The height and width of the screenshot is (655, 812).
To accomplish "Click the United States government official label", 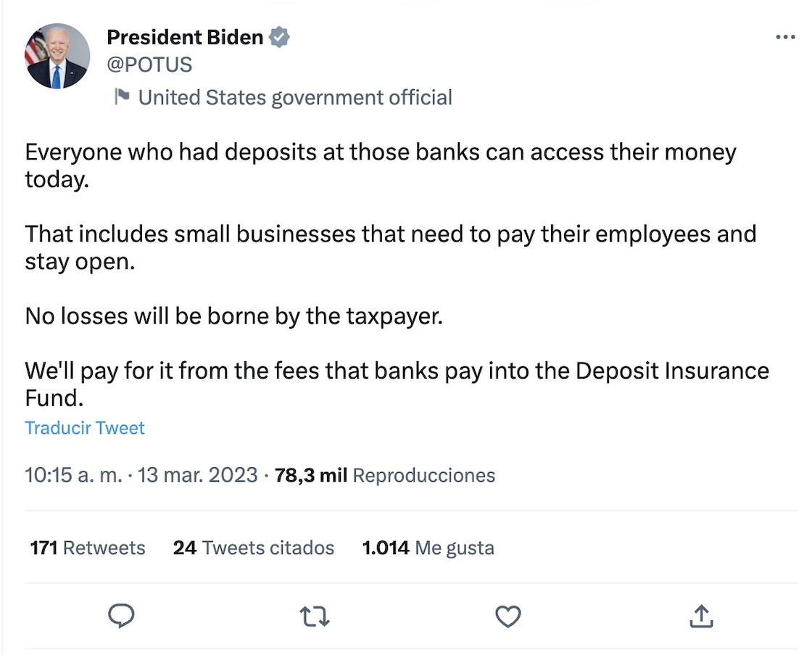I will (295, 97).
